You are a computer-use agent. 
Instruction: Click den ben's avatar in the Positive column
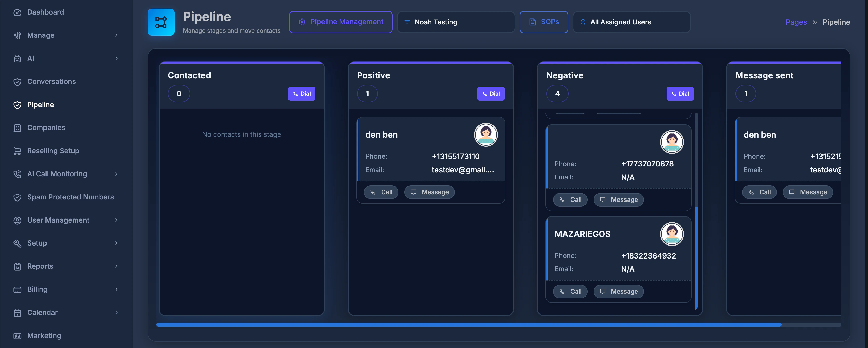coord(485,134)
